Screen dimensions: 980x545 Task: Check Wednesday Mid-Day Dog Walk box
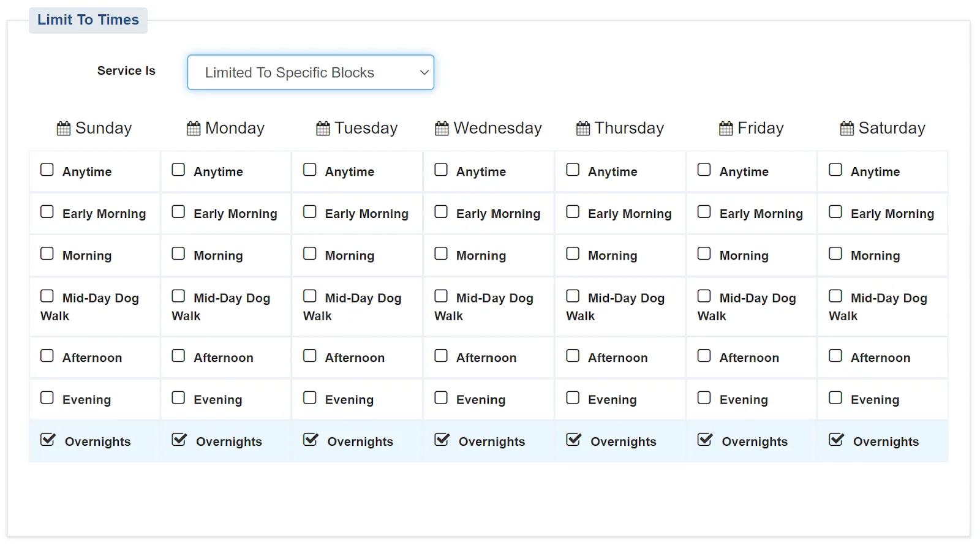(x=441, y=296)
